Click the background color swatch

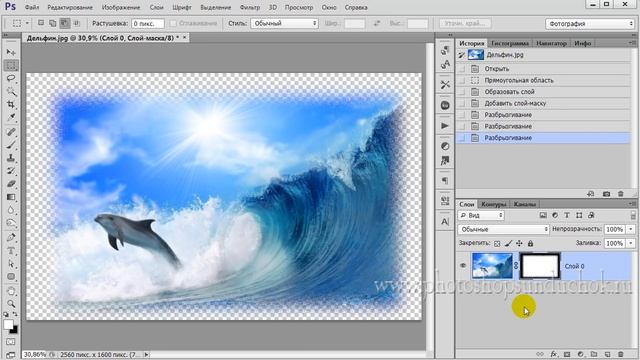click(14, 330)
